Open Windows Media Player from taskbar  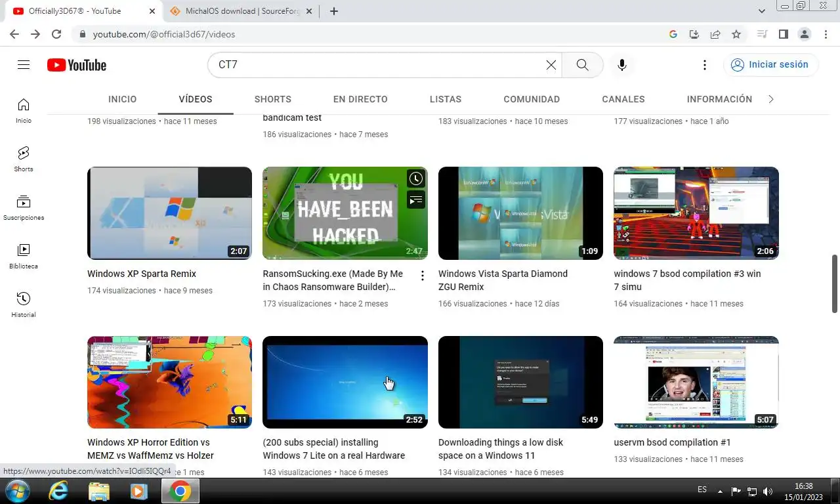139,491
